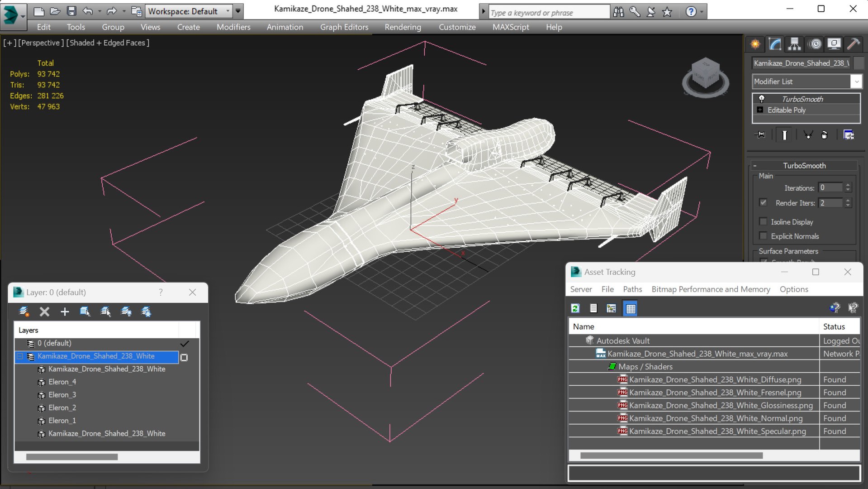Collapse the Kamikaze_Drone_Shahed_238_White layer tree

pos(20,356)
